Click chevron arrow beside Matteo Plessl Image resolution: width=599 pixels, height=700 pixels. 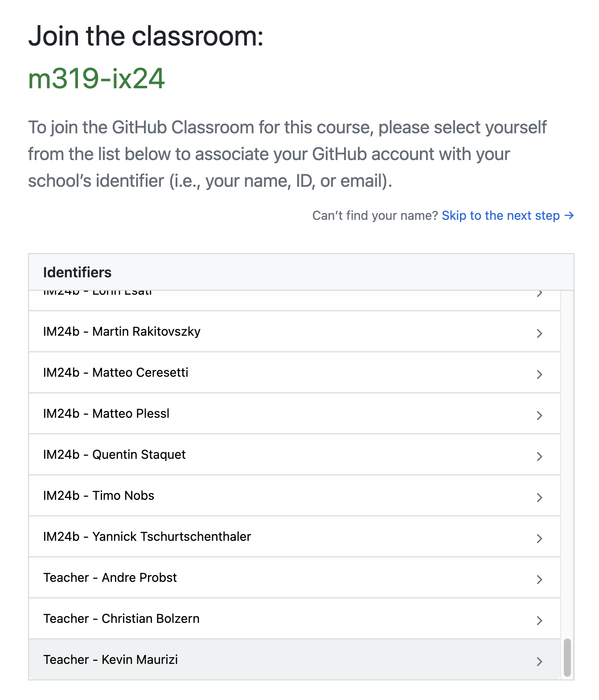[539, 416]
